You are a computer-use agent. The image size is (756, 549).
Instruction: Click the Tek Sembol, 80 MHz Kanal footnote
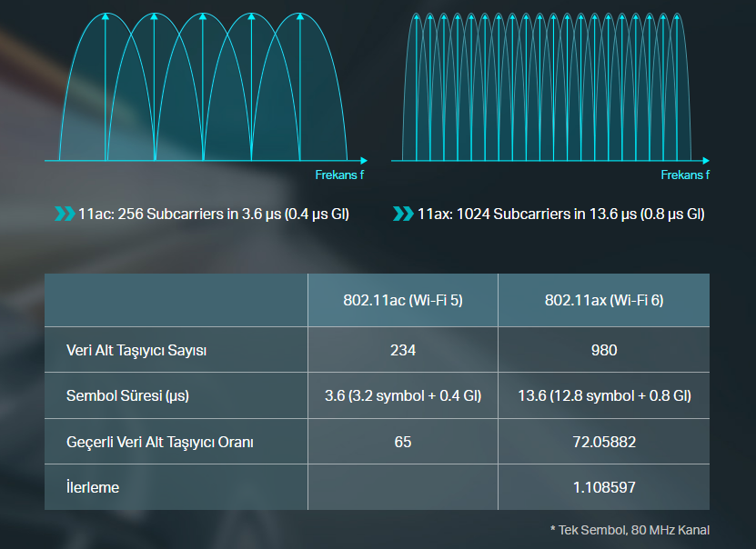(630, 530)
